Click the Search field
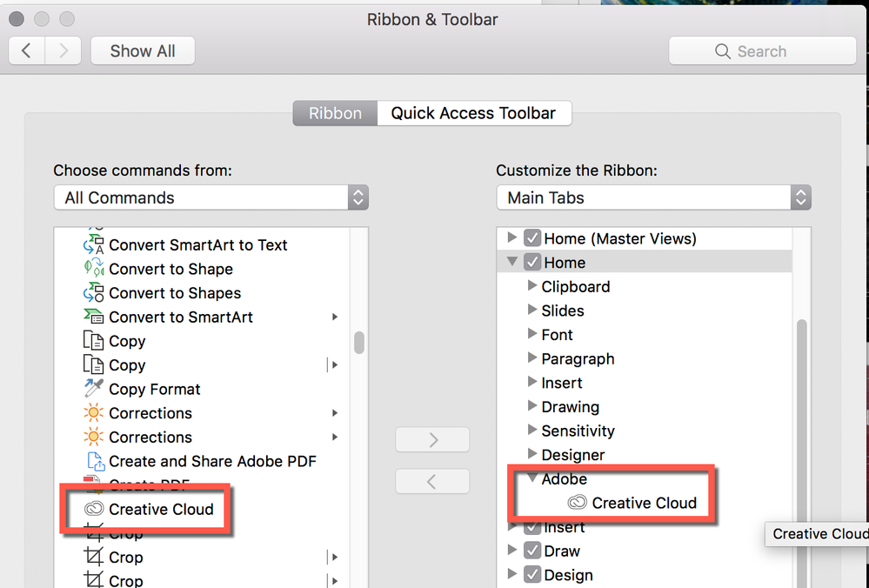Image resolution: width=869 pixels, height=588 pixels. 762,51
